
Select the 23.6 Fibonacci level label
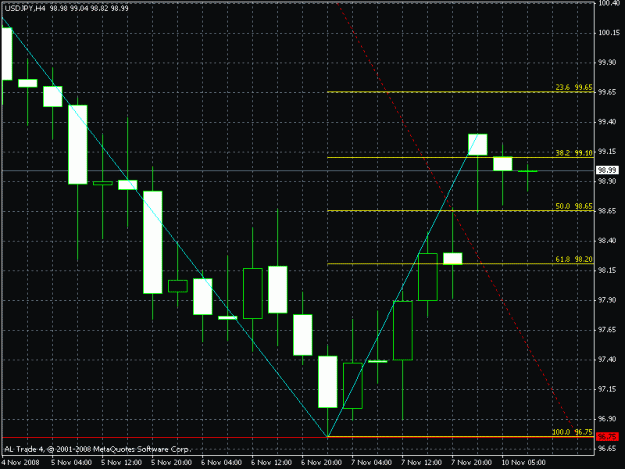pos(574,87)
